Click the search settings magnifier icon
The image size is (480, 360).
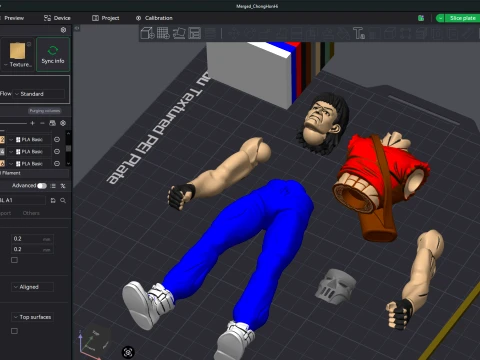coord(63,200)
